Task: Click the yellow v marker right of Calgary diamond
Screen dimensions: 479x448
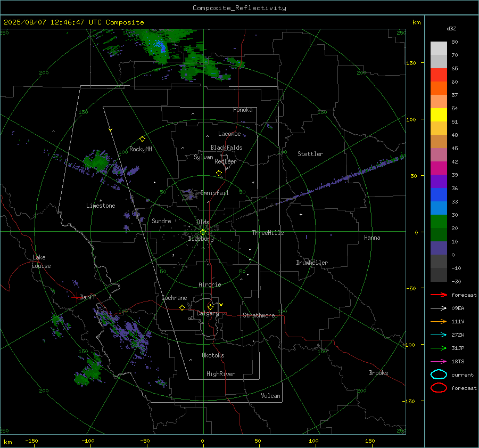Action: 221,305
